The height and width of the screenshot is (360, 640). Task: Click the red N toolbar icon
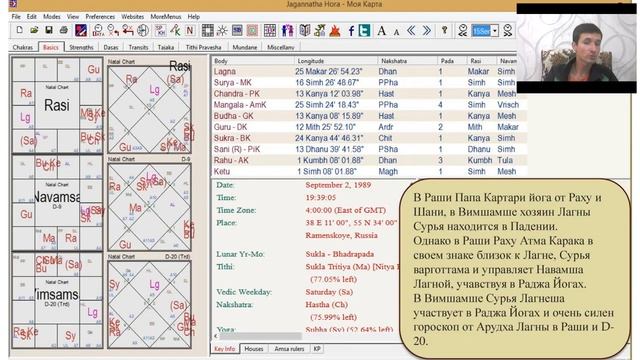point(190,31)
